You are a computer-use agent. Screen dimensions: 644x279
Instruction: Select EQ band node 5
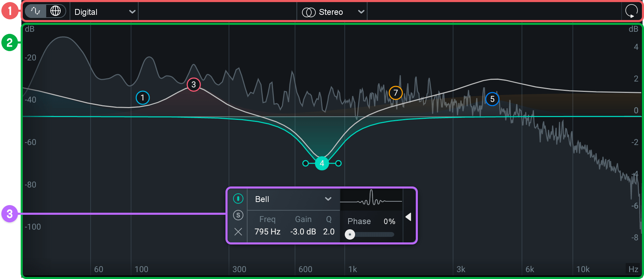pos(492,99)
